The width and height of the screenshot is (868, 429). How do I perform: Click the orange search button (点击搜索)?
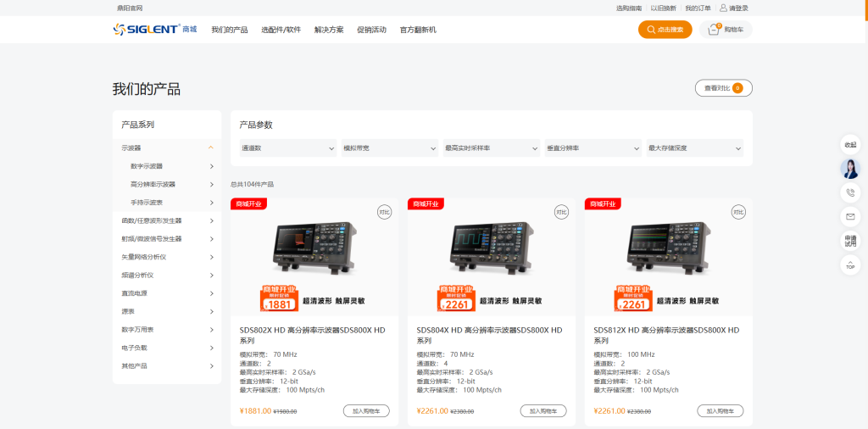[665, 30]
